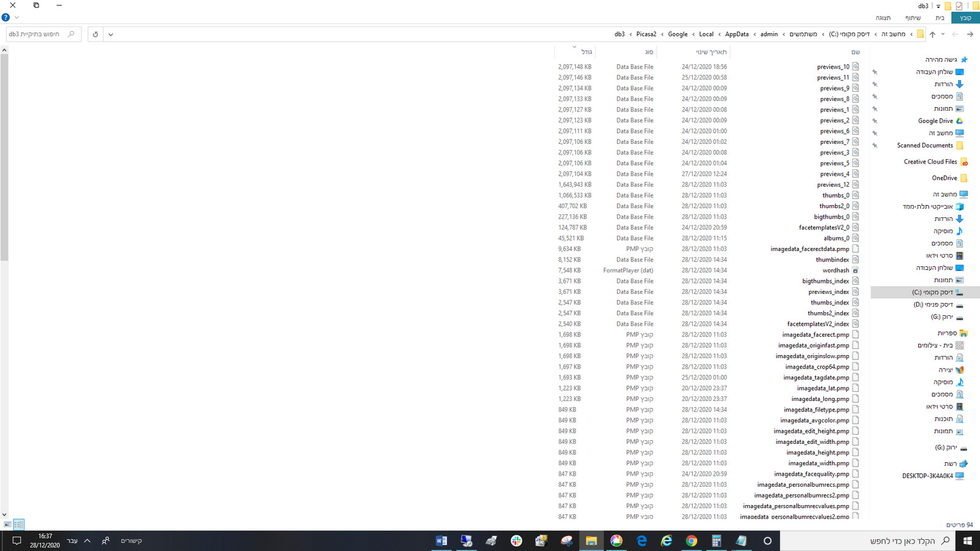The width and height of the screenshot is (980, 551).
Task: Show hidden system tray icons
Action: tap(87, 541)
